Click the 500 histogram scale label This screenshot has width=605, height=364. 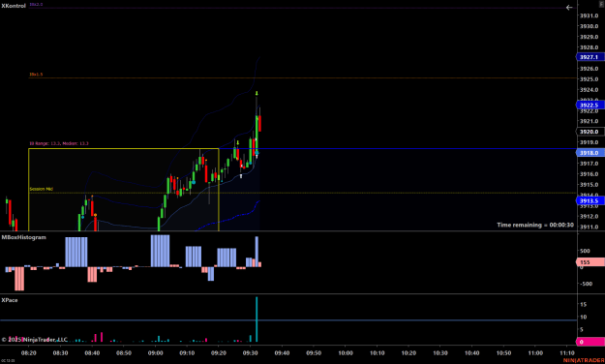[x=585, y=251]
